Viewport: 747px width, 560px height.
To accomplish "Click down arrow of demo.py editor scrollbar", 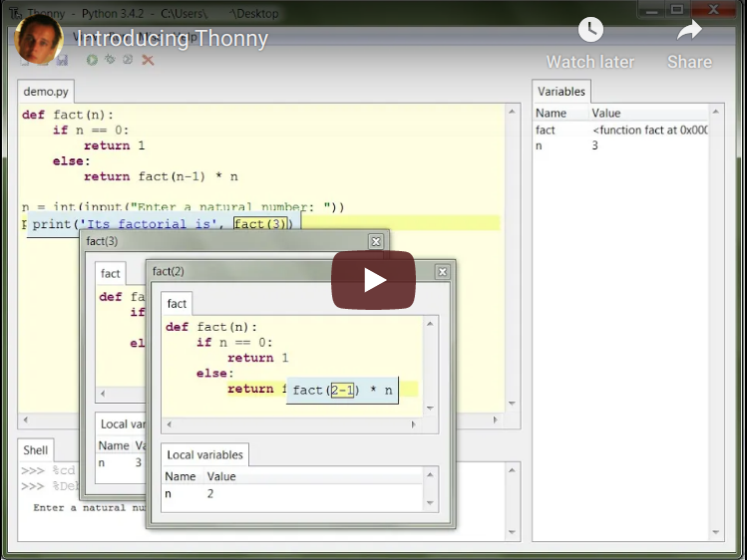I will click(512, 404).
